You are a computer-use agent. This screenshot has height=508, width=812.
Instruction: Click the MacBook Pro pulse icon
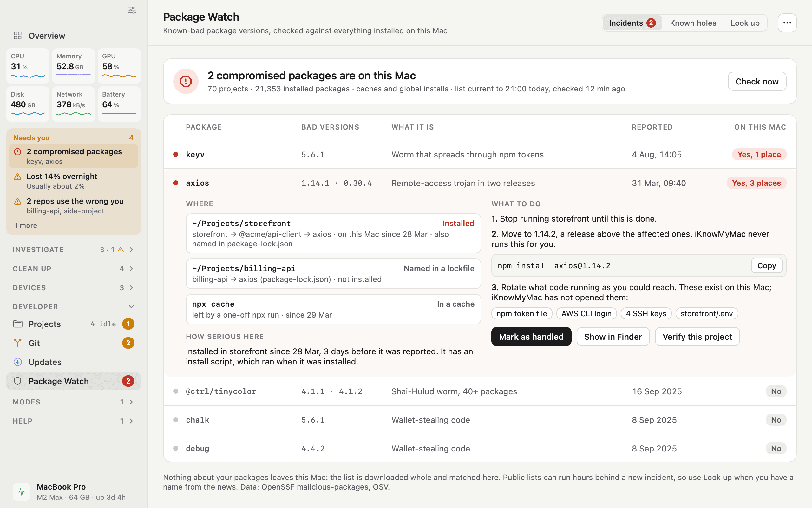(x=22, y=492)
